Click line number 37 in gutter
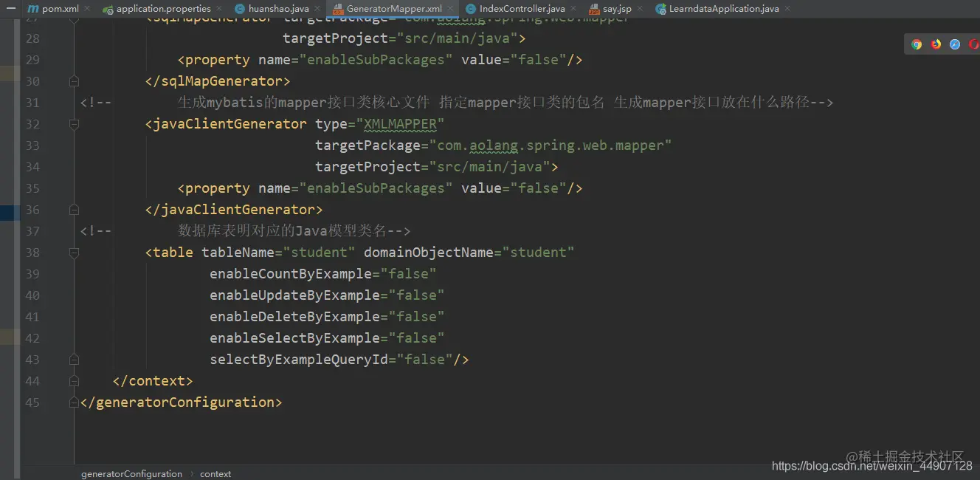The width and height of the screenshot is (980, 480). [x=32, y=231]
